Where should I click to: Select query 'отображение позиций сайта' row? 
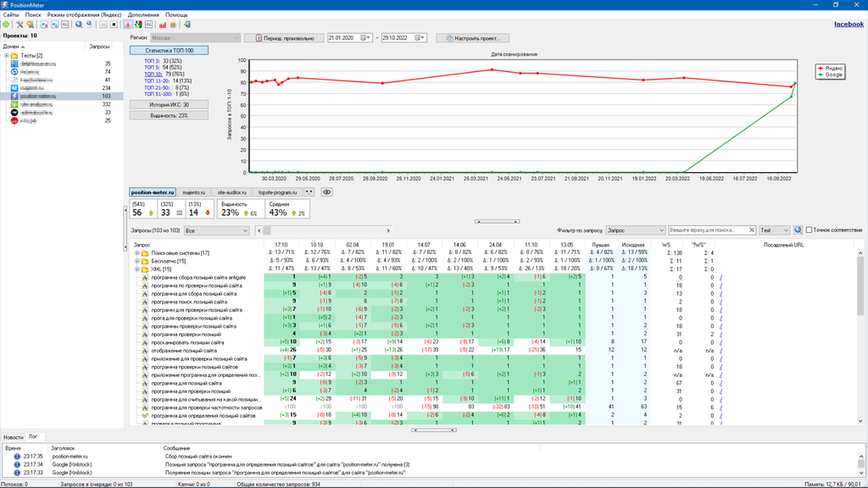coord(184,351)
